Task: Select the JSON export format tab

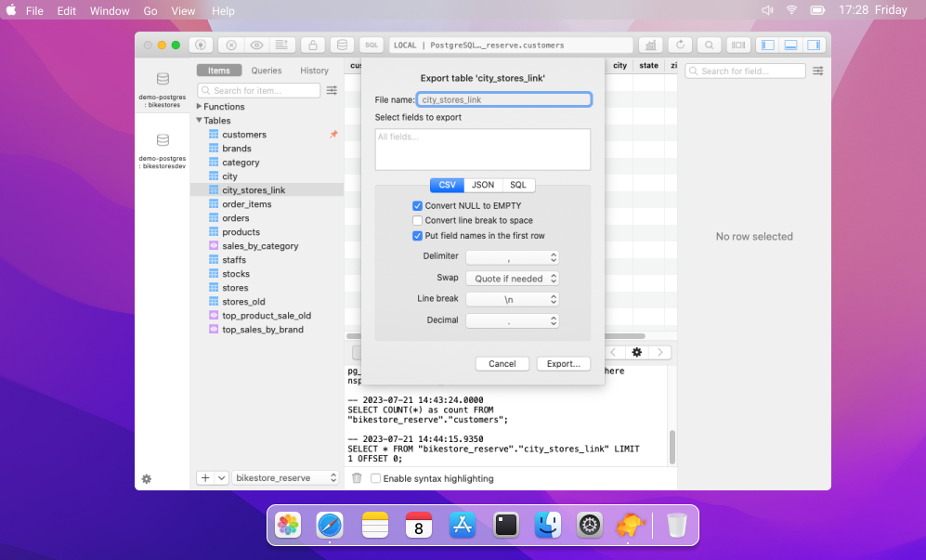Action: tap(483, 185)
